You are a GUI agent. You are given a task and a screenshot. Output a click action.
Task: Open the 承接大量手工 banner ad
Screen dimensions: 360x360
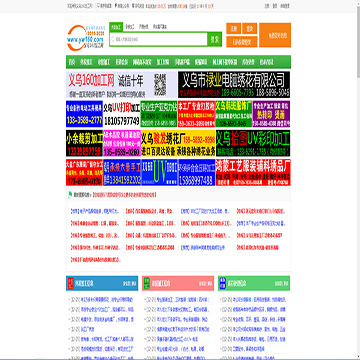[122, 172]
